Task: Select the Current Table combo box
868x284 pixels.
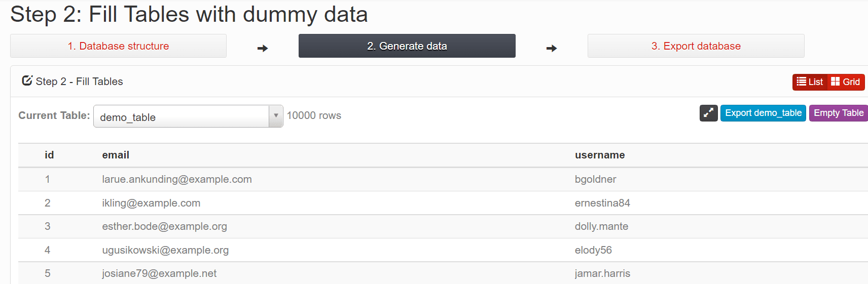Action: tap(188, 116)
